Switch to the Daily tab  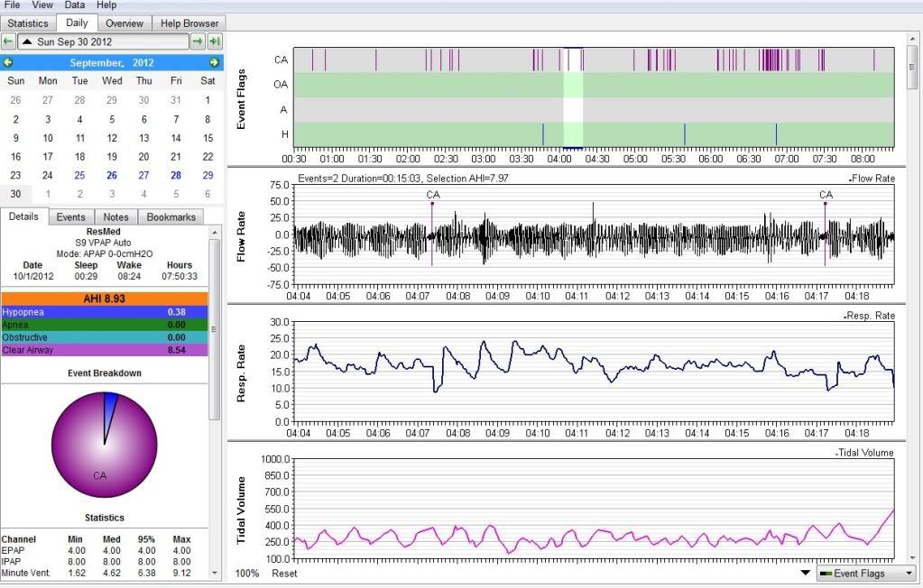[77, 23]
